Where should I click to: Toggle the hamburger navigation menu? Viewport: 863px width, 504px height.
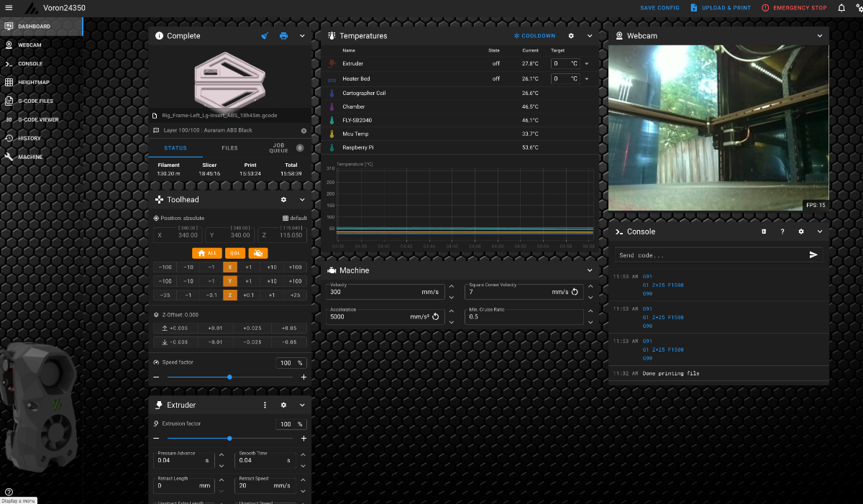pos(9,8)
